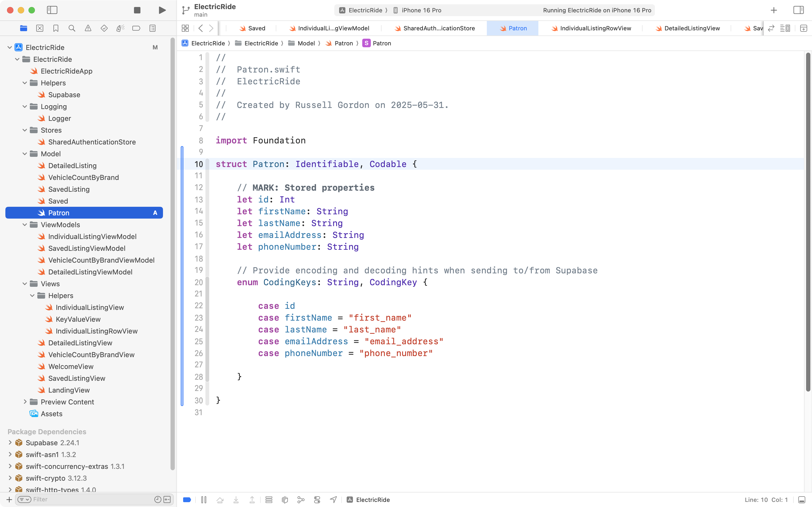The height and width of the screenshot is (507, 812).
Task: Toggle the left navigator sidebar
Action: coord(52,10)
